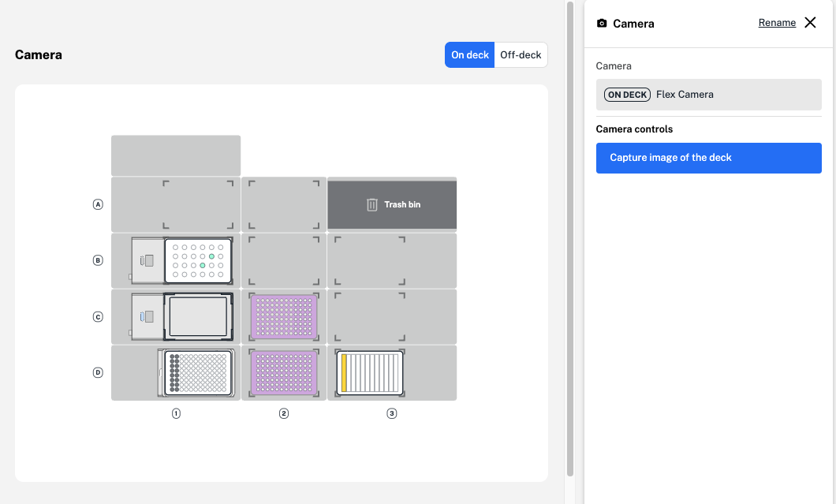Click the camera icon in the panel header
836x504 pixels.
[x=602, y=24]
